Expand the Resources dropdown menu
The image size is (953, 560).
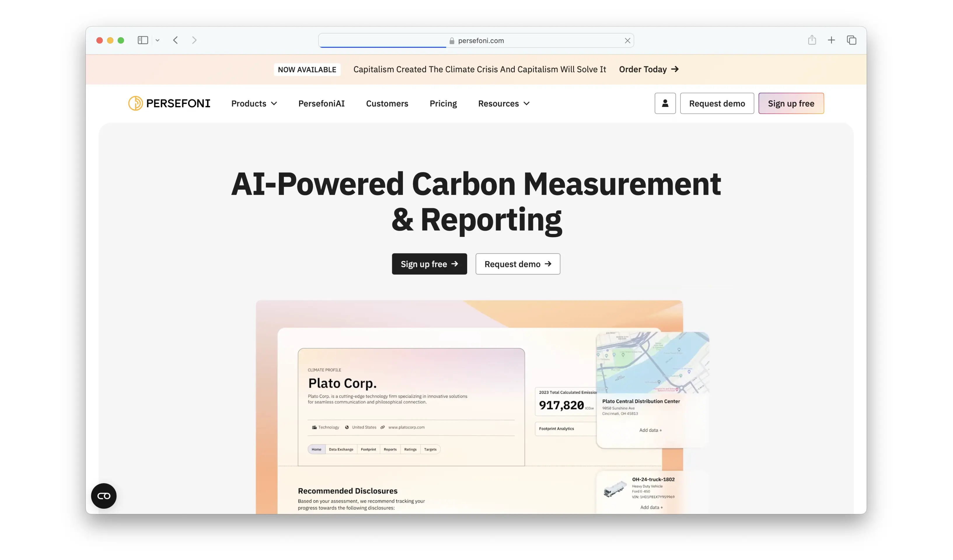(x=503, y=103)
